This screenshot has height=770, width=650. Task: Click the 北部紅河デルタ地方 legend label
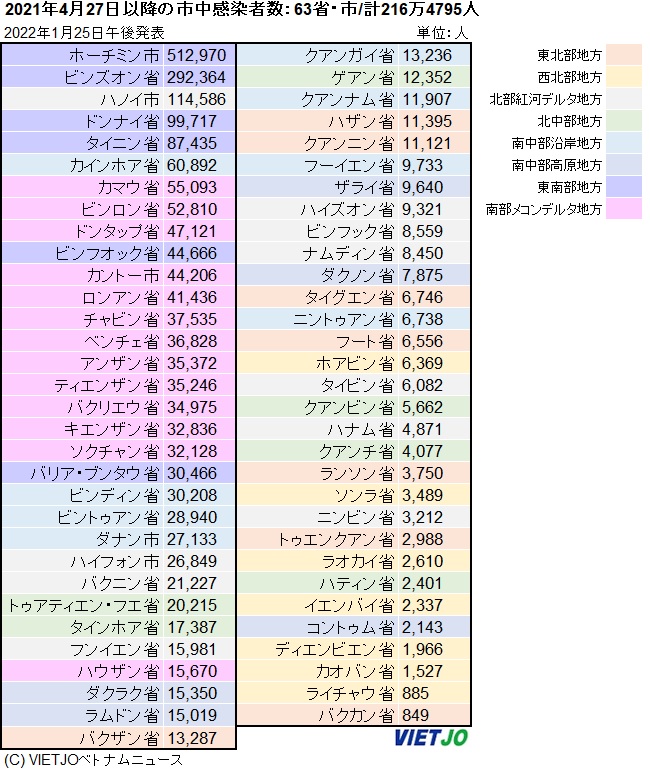tap(545, 99)
